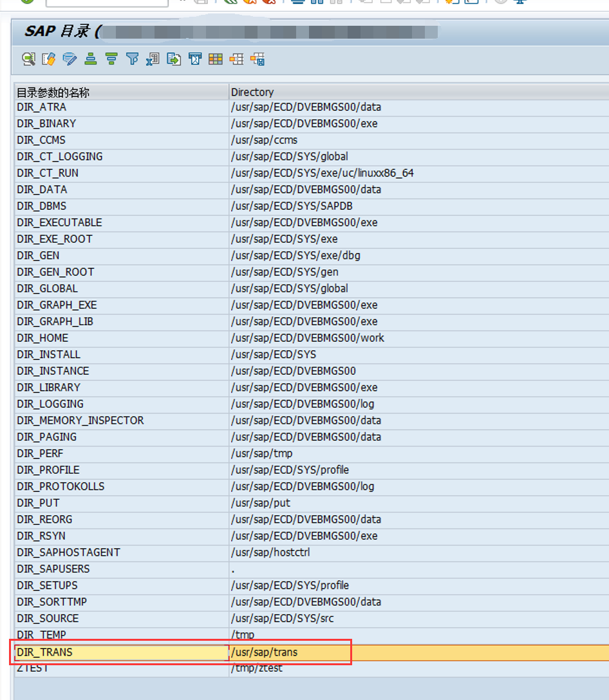Apply a filter using the funnel icon

point(132,59)
